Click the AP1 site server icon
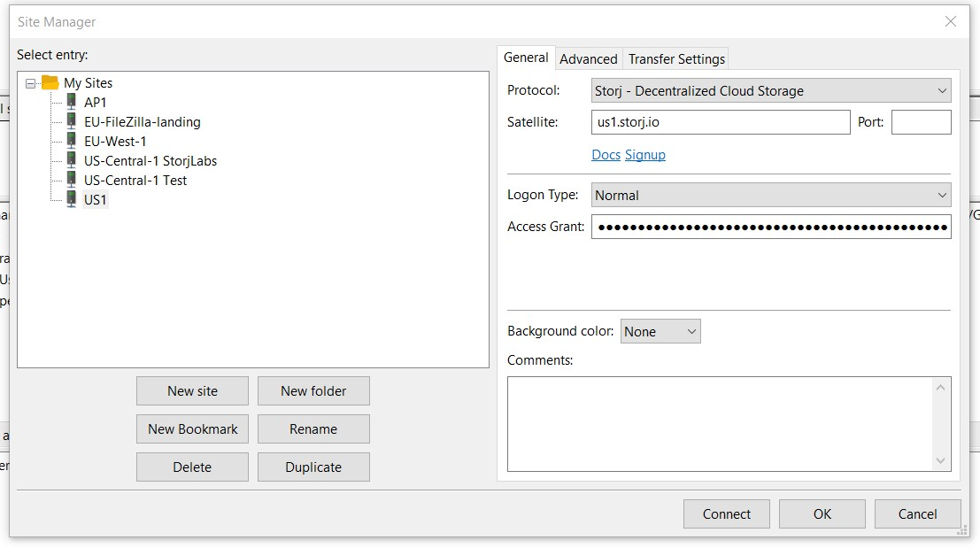 [71, 101]
